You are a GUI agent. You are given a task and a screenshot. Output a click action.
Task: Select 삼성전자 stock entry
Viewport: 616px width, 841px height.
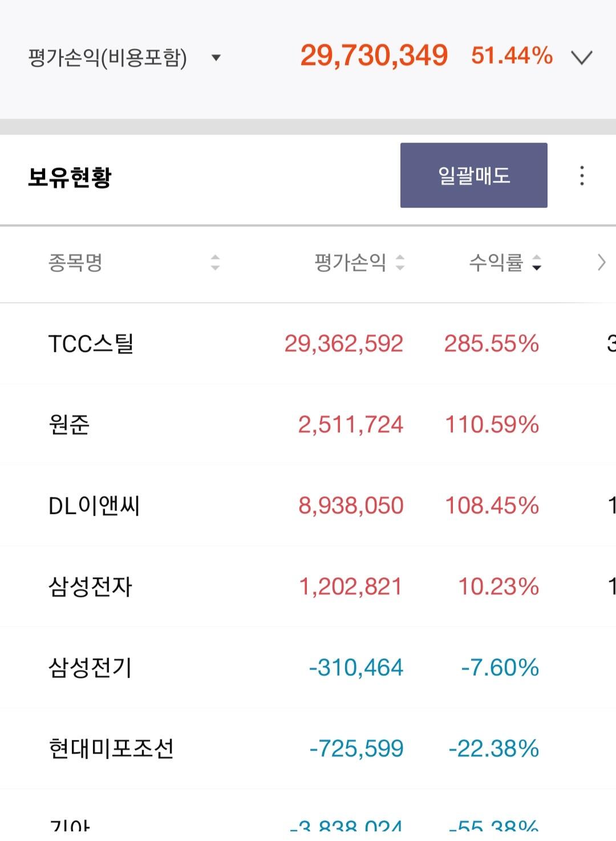[x=90, y=587]
